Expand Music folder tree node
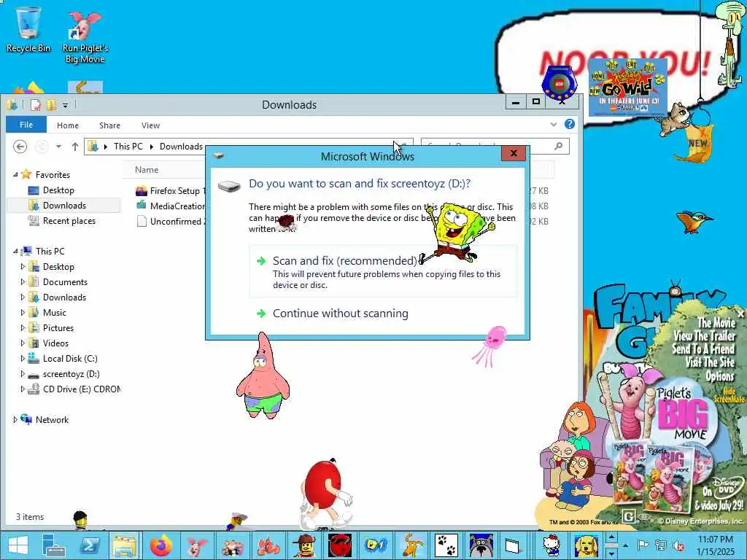Viewport: 747px width, 560px height. click(23, 312)
